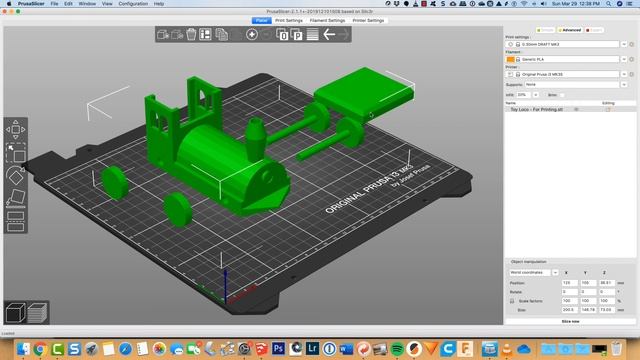Switch to the Print Settings tab

point(289,20)
